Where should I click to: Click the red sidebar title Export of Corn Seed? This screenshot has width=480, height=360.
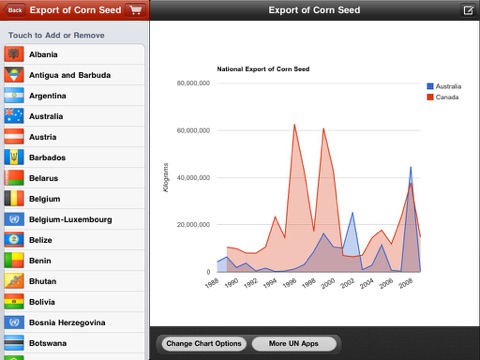[76, 10]
